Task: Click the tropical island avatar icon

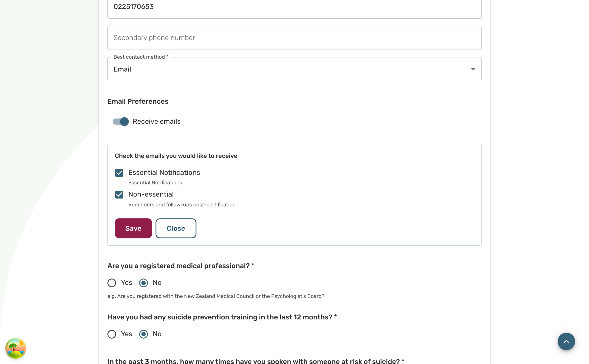Action: (16, 348)
